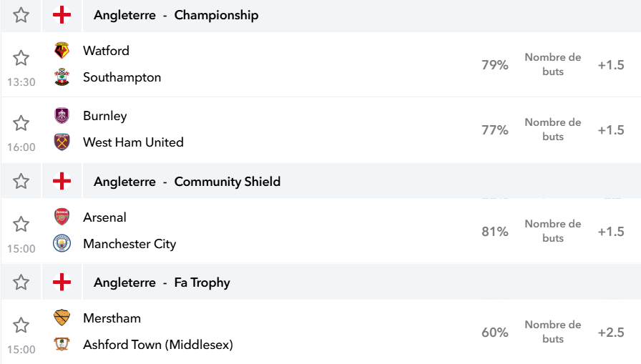641x364 pixels.
Task: Click the West Ham United crest
Action: click(62, 142)
